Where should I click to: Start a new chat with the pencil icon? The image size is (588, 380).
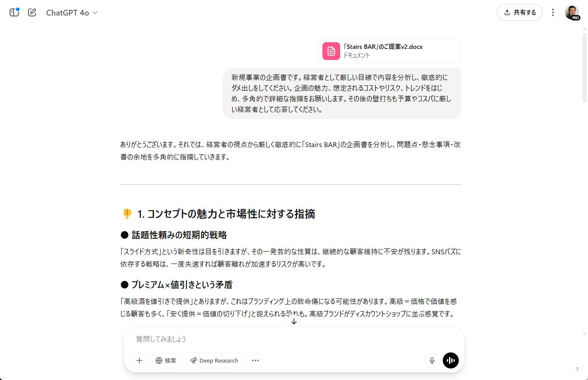(32, 12)
